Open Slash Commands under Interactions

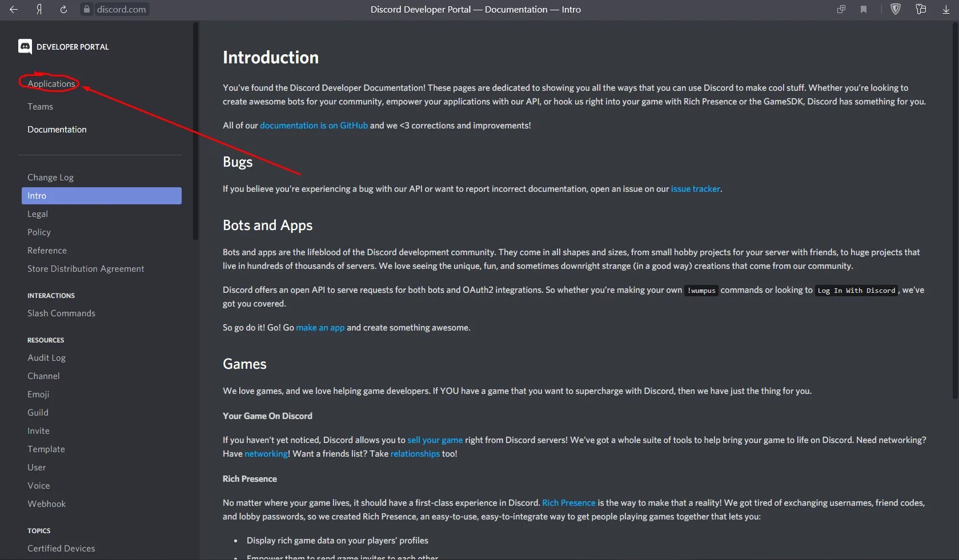(61, 313)
